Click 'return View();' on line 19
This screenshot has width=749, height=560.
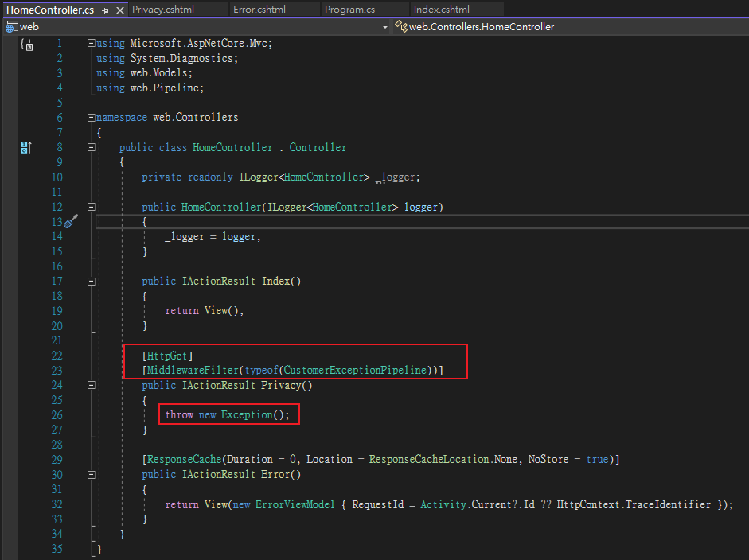(205, 311)
